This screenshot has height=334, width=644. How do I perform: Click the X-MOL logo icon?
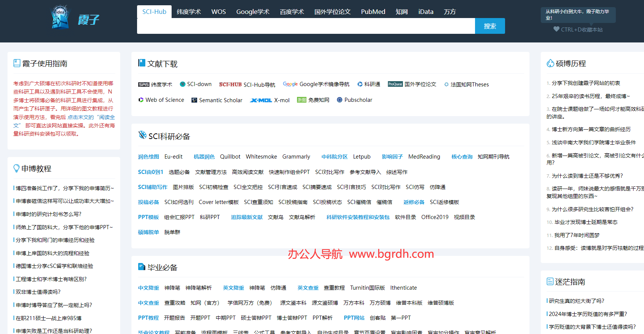point(261,100)
